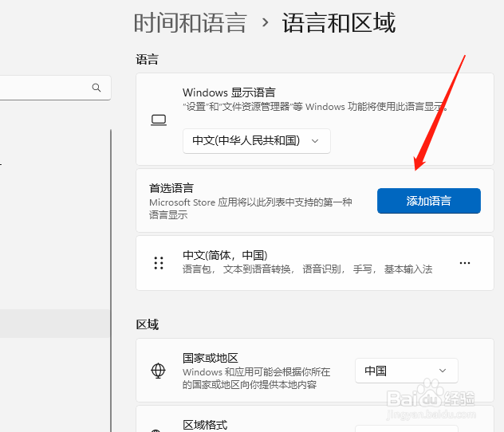Go back to 时间和语言 breadcrumb
The height and width of the screenshot is (432, 504).
(x=191, y=23)
